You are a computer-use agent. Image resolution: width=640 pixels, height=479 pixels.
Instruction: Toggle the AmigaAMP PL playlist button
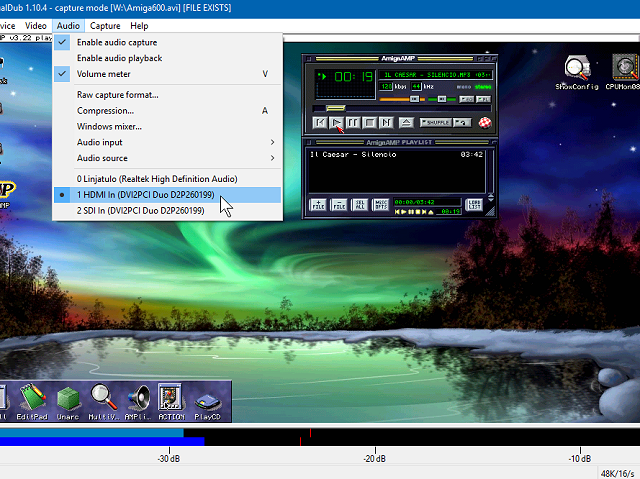pos(484,99)
